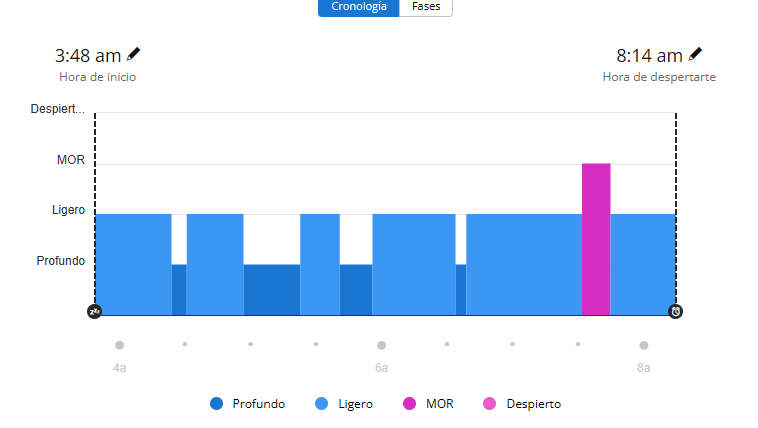Click the 8:14 am wake time
Screen dimensions: 758x428
(649, 56)
